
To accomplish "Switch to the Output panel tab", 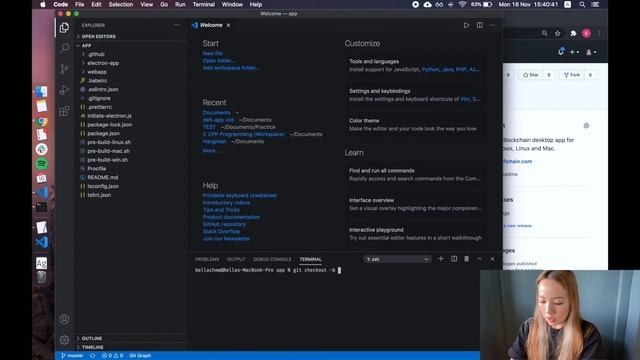I will tap(236, 259).
